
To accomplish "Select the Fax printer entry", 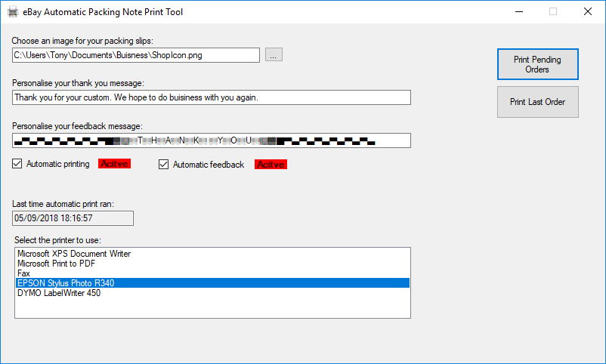I will pyautogui.click(x=212, y=273).
